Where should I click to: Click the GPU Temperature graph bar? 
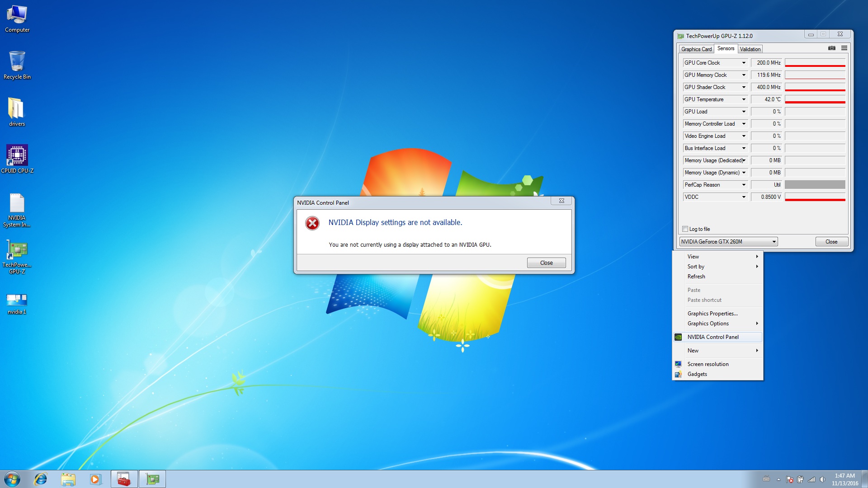(x=815, y=99)
